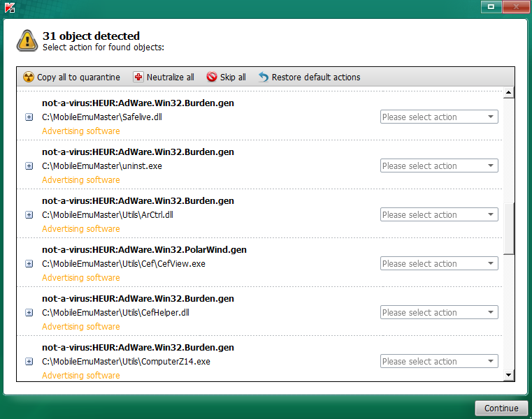Select path C:\MobileEmuMaster\Safelive.dll
532x419 pixels.
[102, 117]
